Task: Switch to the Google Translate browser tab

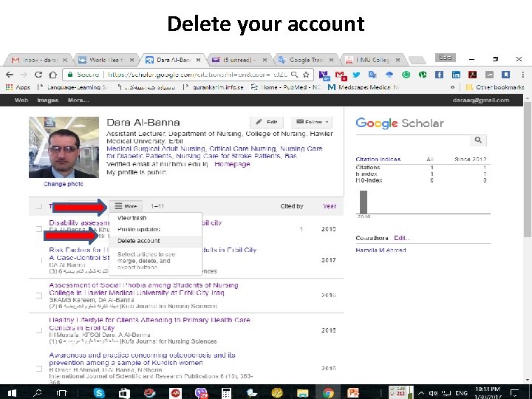Action: click(305, 60)
